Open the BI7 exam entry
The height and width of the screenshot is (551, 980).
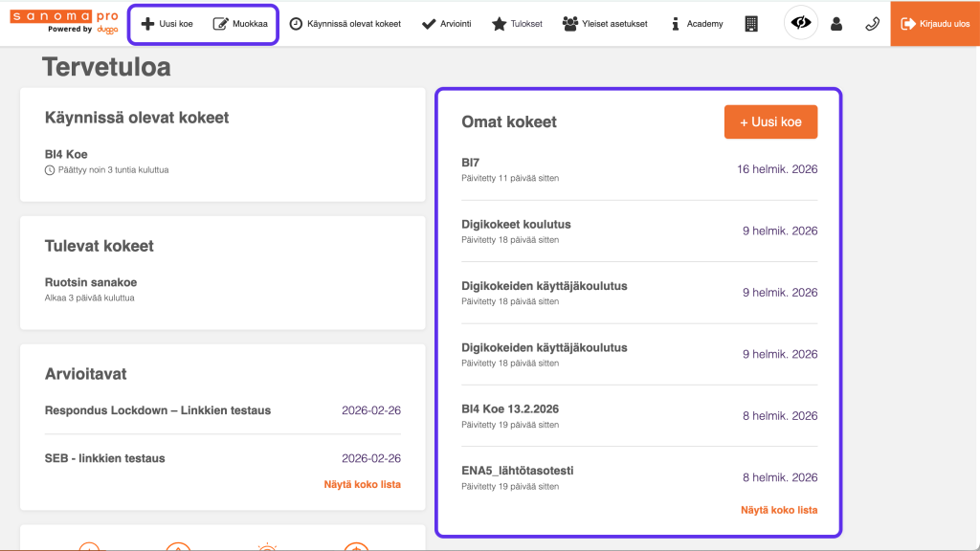(x=471, y=164)
